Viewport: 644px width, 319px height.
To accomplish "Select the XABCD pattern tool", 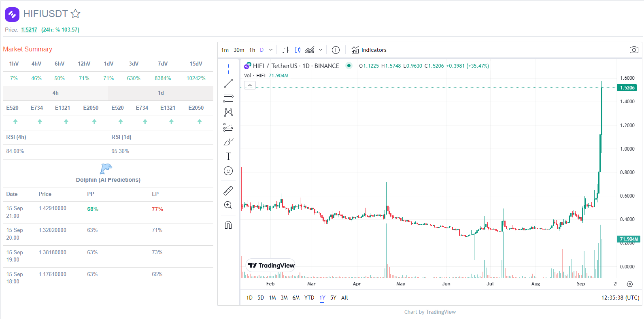I will click(228, 113).
